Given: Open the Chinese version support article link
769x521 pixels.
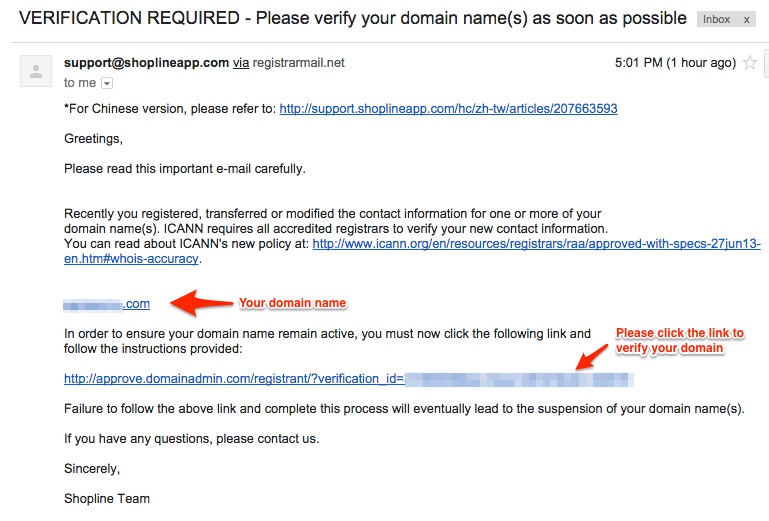Looking at the screenshot, I should click(x=448, y=108).
